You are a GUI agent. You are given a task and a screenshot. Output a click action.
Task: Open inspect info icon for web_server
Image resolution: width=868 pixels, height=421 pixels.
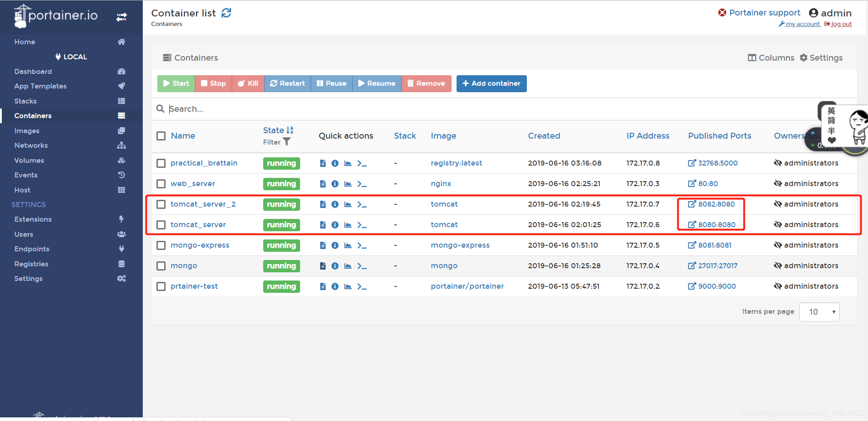point(335,184)
